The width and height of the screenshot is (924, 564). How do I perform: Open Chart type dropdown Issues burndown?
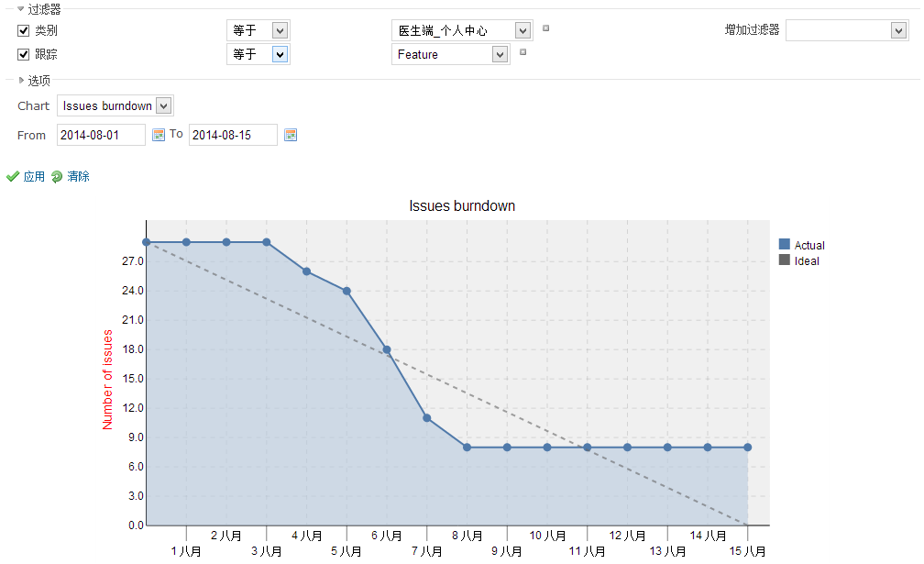pyautogui.click(x=115, y=106)
